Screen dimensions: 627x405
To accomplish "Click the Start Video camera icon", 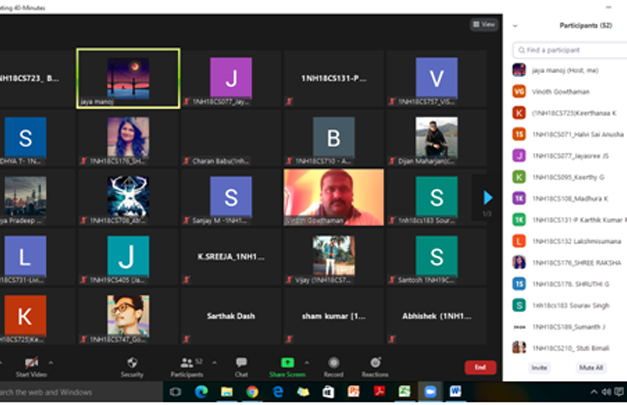I will pyautogui.click(x=31, y=362).
